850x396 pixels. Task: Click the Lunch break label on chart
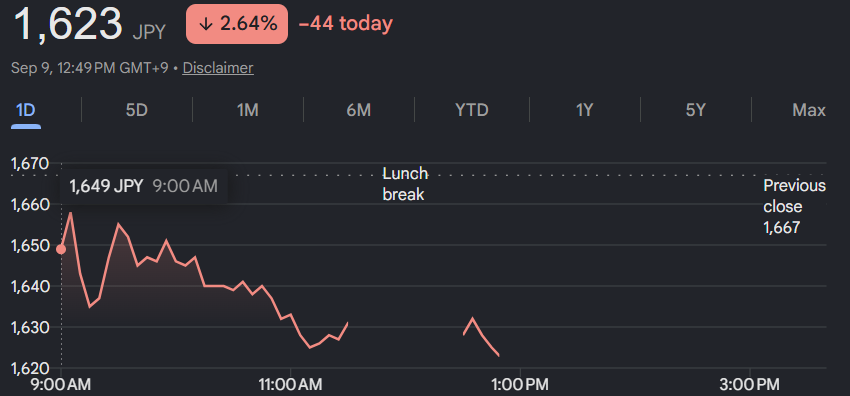pos(405,184)
